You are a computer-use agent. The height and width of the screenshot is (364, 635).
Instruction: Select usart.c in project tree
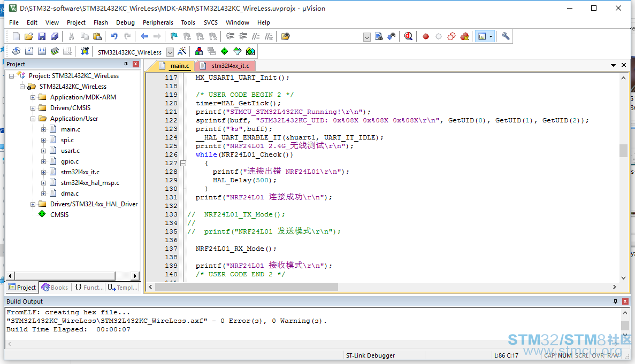coord(71,151)
